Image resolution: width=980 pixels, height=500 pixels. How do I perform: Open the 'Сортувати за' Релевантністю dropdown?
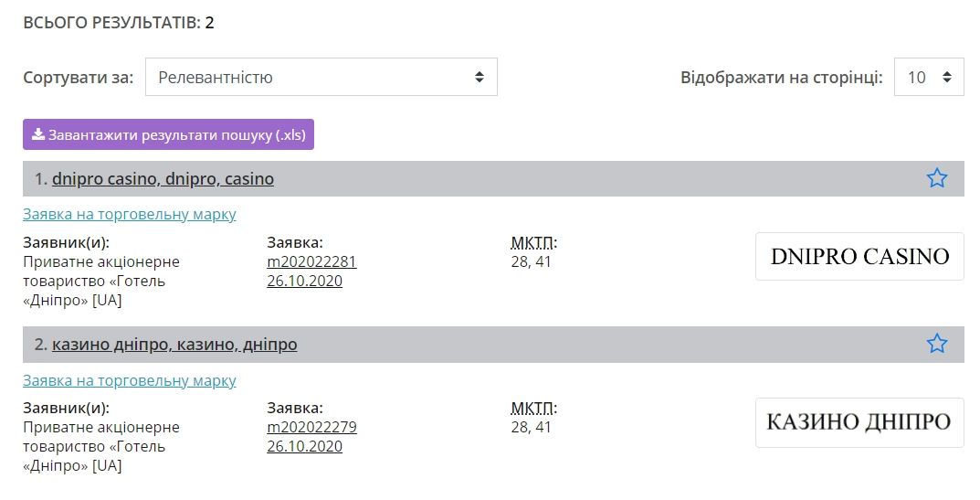coord(321,78)
